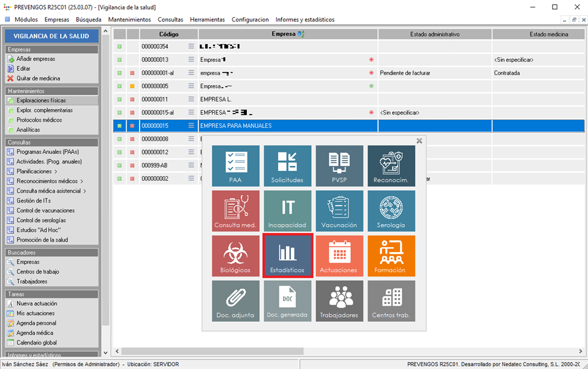Toggle red status square for row 000000001-al
Viewport: 588px width, 369px height.
pos(132,73)
